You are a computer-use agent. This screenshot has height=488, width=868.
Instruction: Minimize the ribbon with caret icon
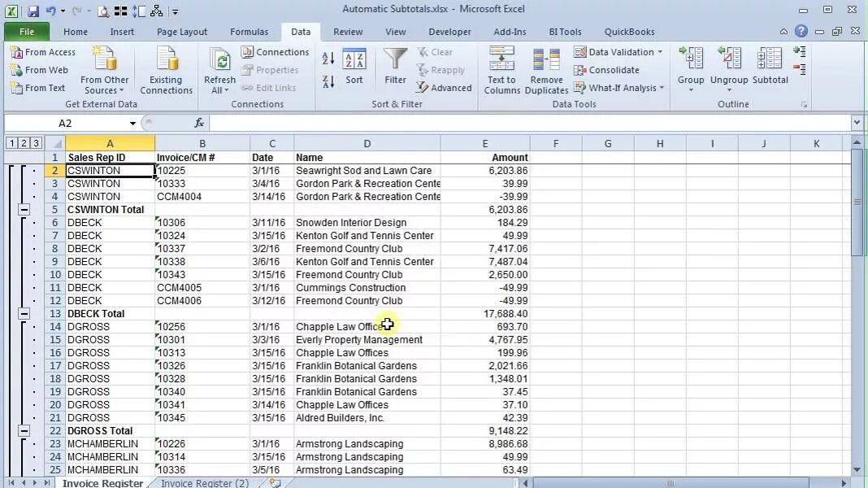click(783, 33)
